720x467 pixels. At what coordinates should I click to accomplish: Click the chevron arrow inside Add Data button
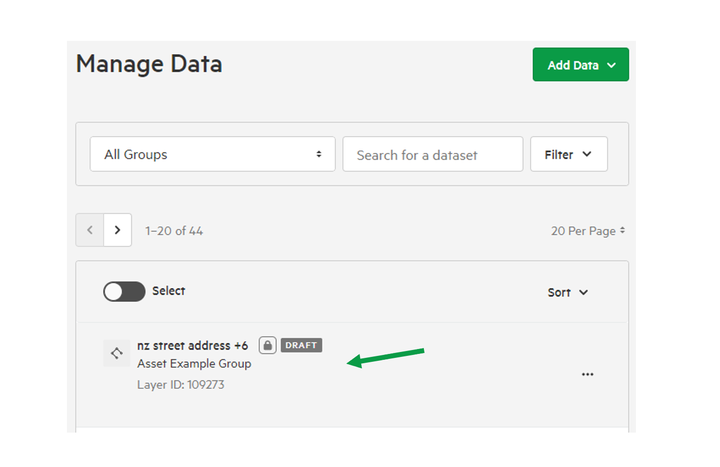pyautogui.click(x=611, y=65)
